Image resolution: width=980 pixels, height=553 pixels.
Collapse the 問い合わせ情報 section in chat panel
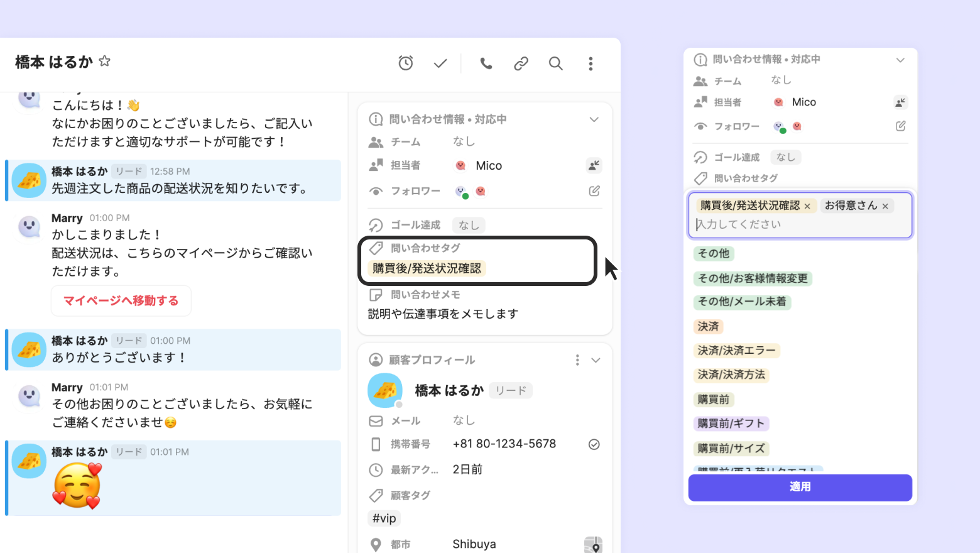(594, 119)
